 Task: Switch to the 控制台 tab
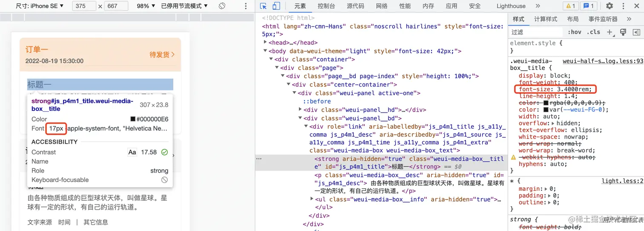(326, 6)
